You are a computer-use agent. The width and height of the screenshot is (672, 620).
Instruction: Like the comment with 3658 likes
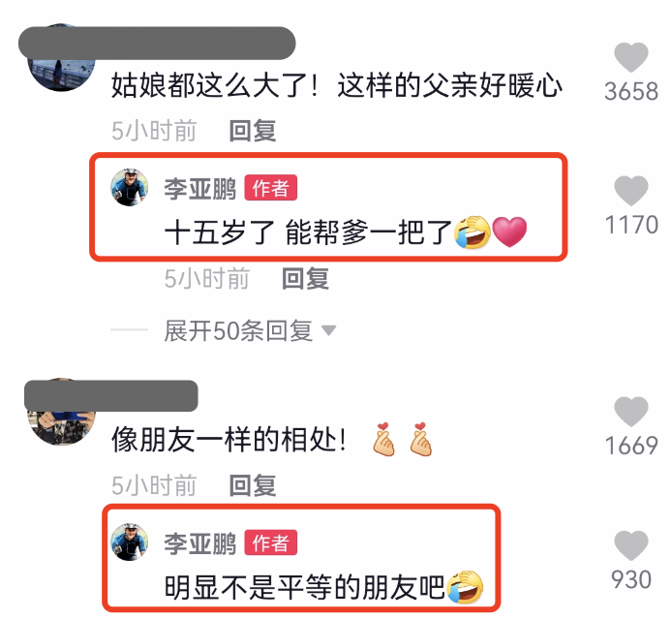631,57
